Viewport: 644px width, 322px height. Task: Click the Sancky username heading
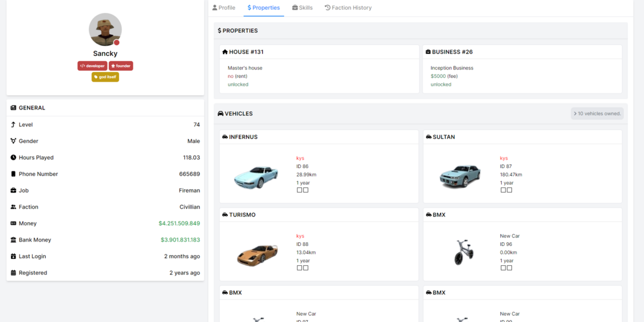(105, 53)
